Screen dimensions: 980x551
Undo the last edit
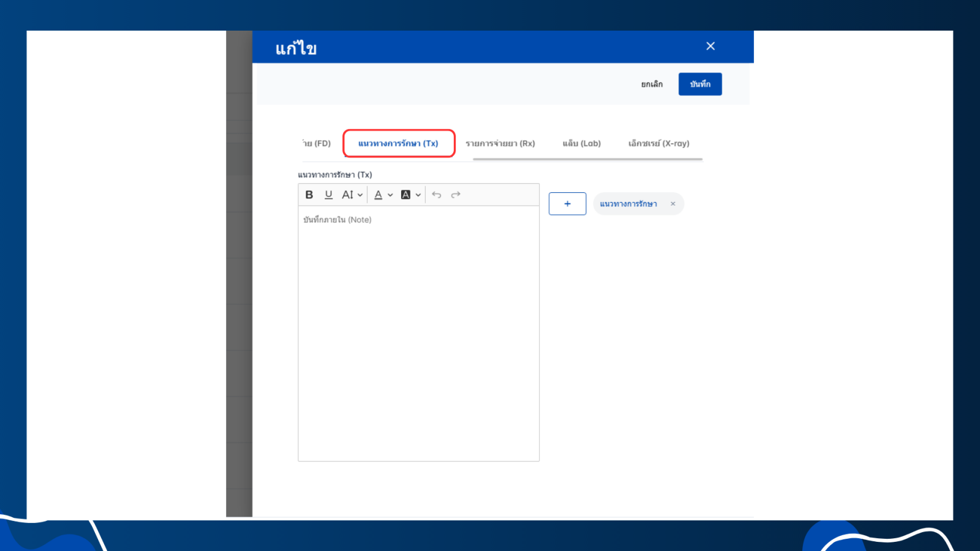click(x=437, y=195)
